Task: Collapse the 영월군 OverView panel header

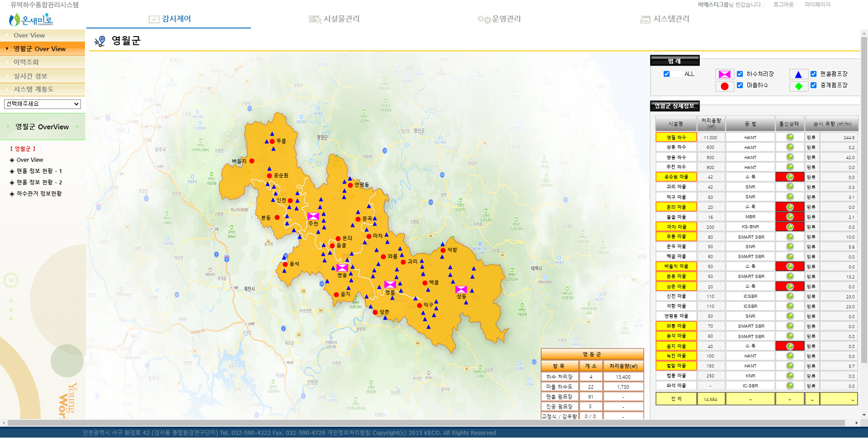Action: (42, 127)
